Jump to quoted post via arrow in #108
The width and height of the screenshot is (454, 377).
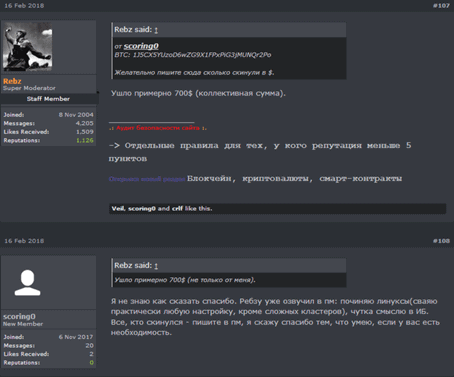pos(156,266)
